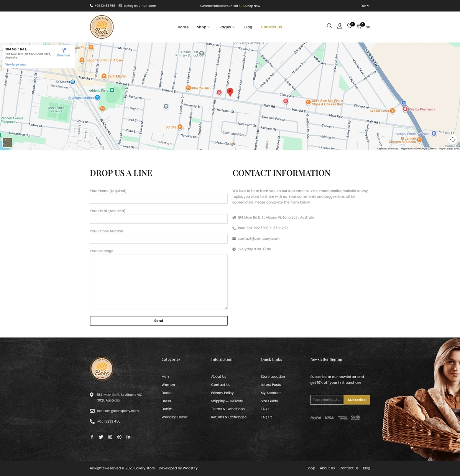The height and width of the screenshot is (476, 460).
Task: Click the Twitter icon in the footer
Action: (x=101, y=436)
